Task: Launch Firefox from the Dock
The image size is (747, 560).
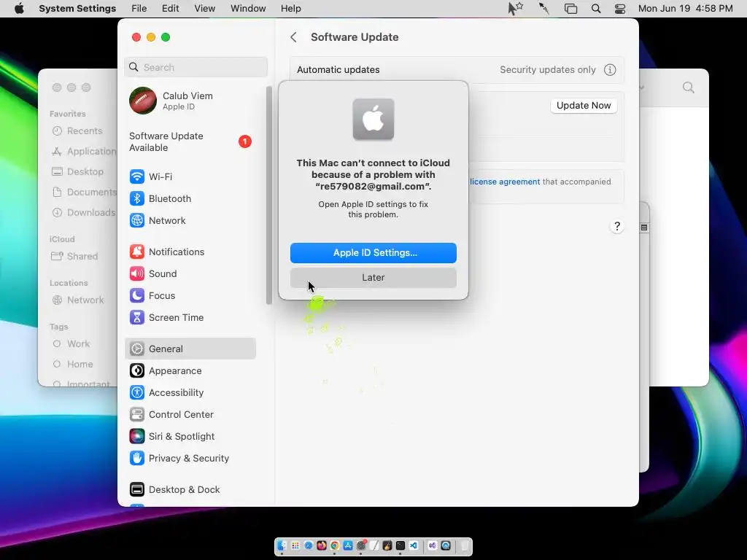Action: pos(322,545)
